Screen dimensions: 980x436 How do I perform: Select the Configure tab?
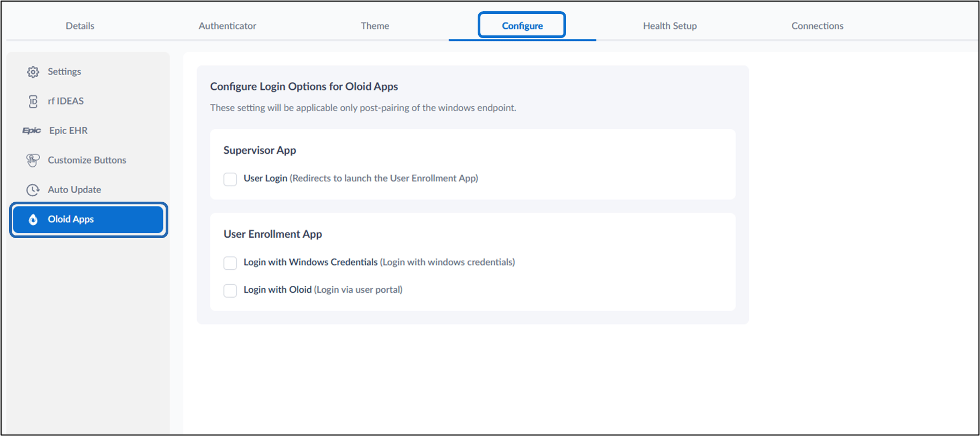522,26
